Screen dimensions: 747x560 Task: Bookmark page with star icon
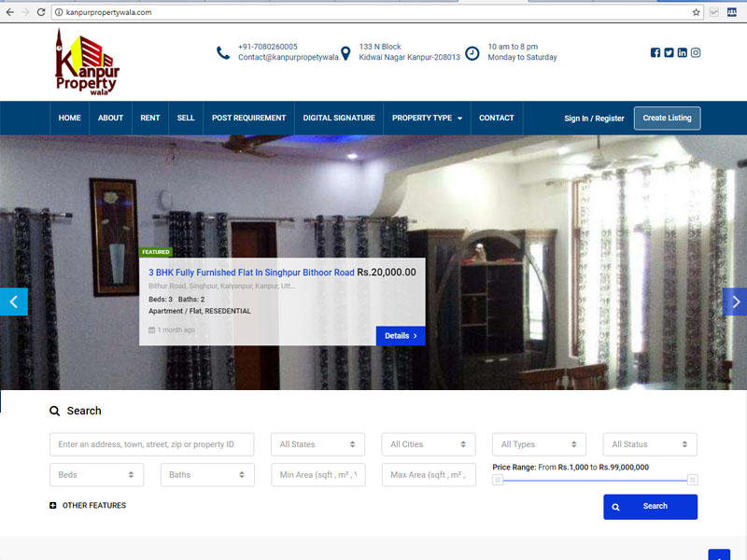click(696, 12)
